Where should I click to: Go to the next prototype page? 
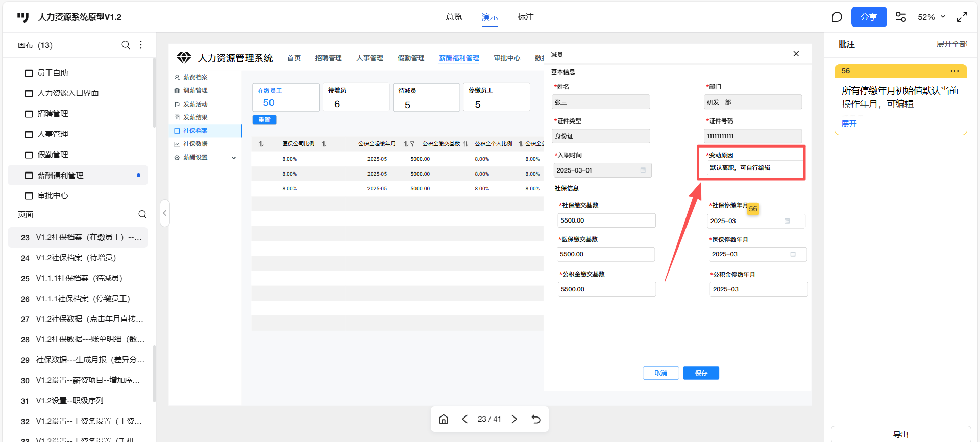tap(514, 419)
